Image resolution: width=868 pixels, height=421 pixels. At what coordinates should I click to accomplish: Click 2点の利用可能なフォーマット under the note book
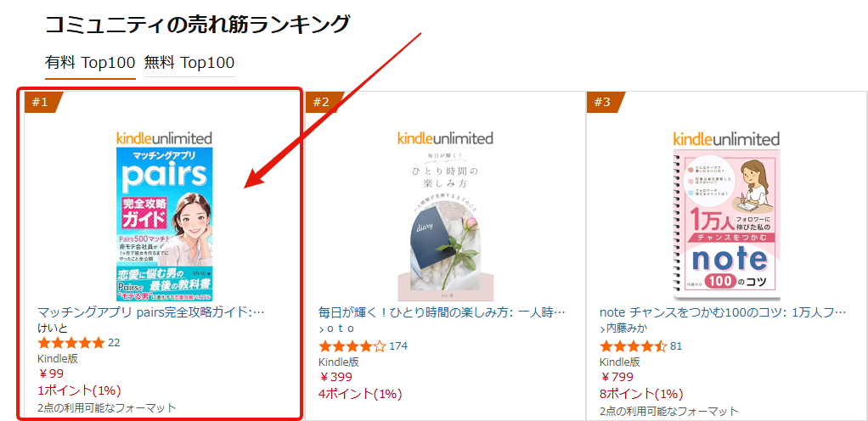coord(669,411)
